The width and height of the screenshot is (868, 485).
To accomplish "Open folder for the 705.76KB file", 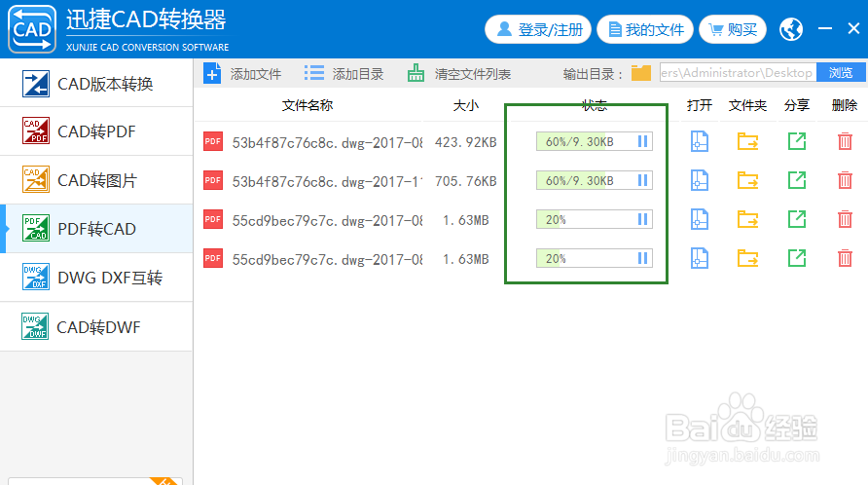I will point(747,180).
